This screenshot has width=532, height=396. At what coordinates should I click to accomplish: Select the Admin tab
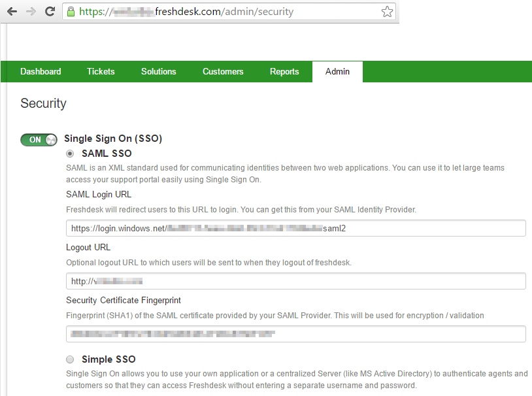[x=337, y=72]
